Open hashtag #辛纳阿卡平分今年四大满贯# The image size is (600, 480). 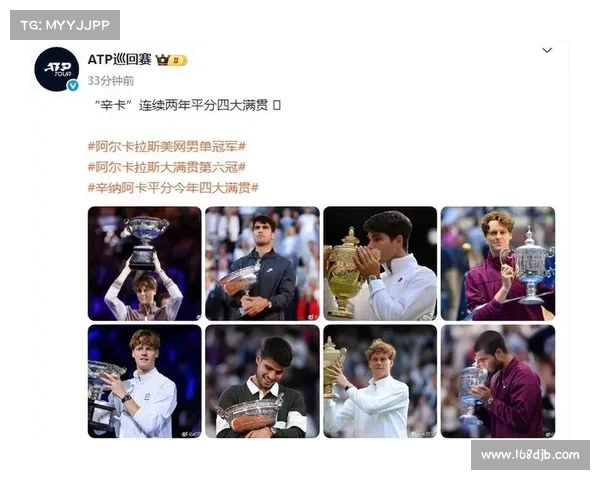[173, 188]
